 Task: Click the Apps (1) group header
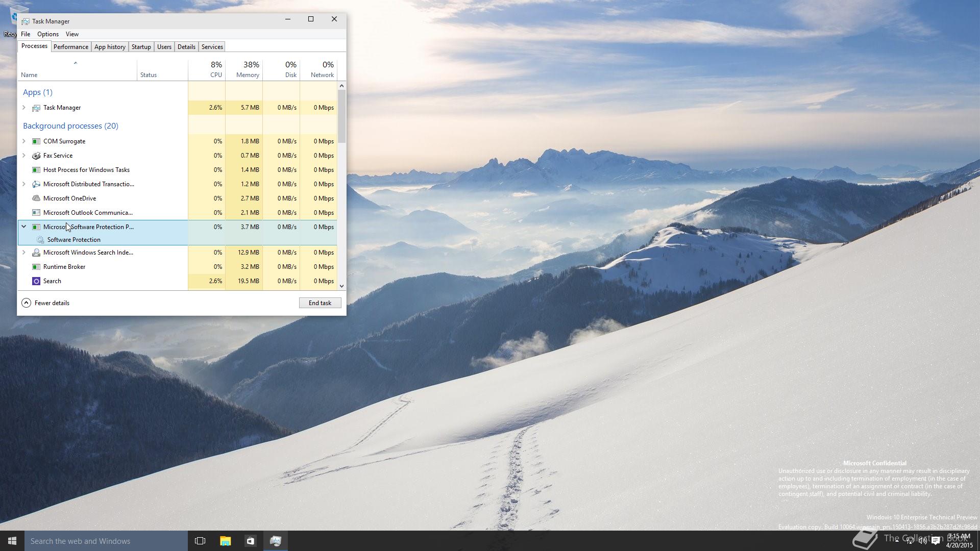(37, 92)
